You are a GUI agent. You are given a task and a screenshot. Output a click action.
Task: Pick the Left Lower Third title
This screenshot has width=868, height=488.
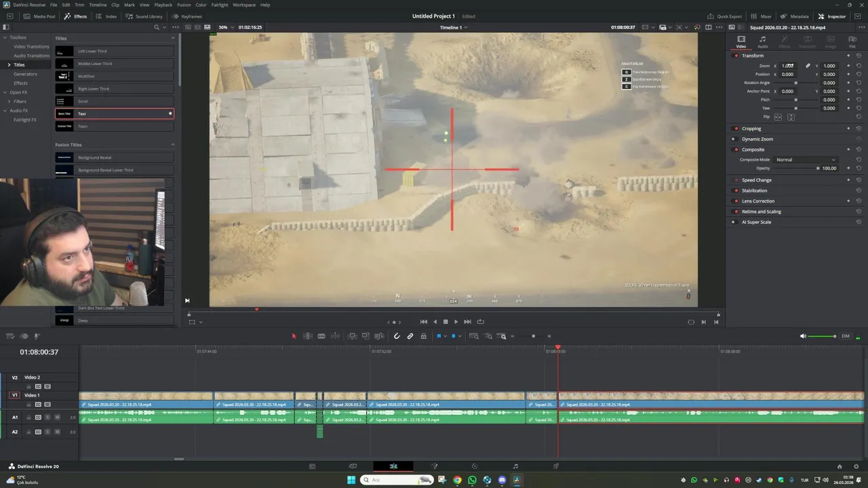point(115,51)
